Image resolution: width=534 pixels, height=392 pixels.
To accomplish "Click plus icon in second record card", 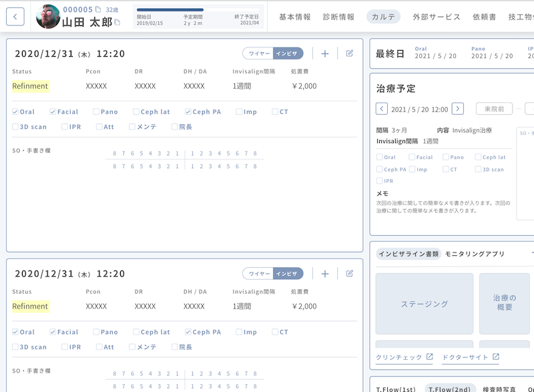I will [x=325, y=273].
